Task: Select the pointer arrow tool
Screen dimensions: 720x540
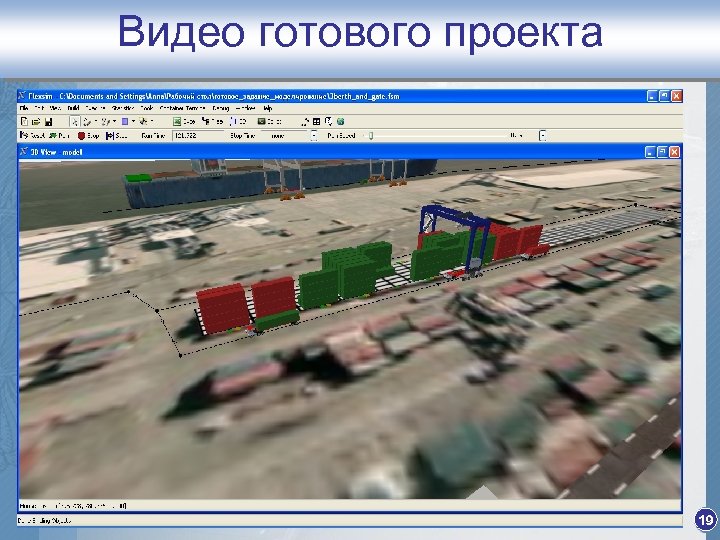Action: click(x=74, y=122)
